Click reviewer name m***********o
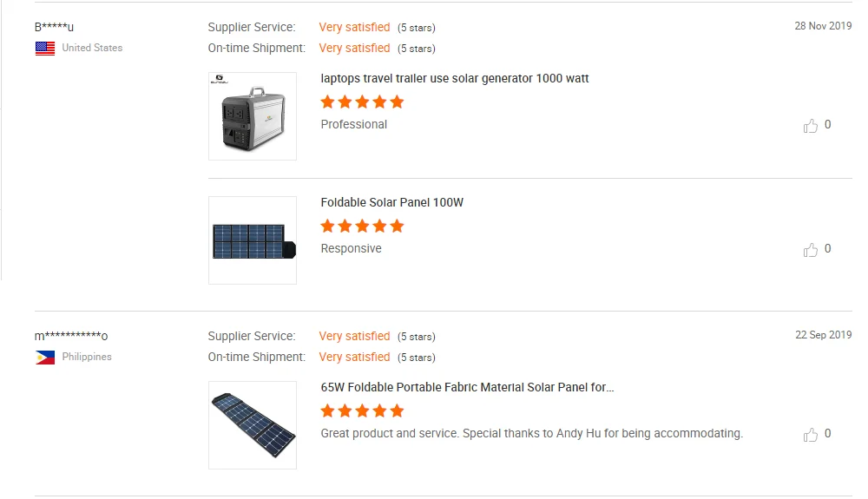Image resolution: width=868 pixels, height=499 pixels. click(x=71, y=336)
